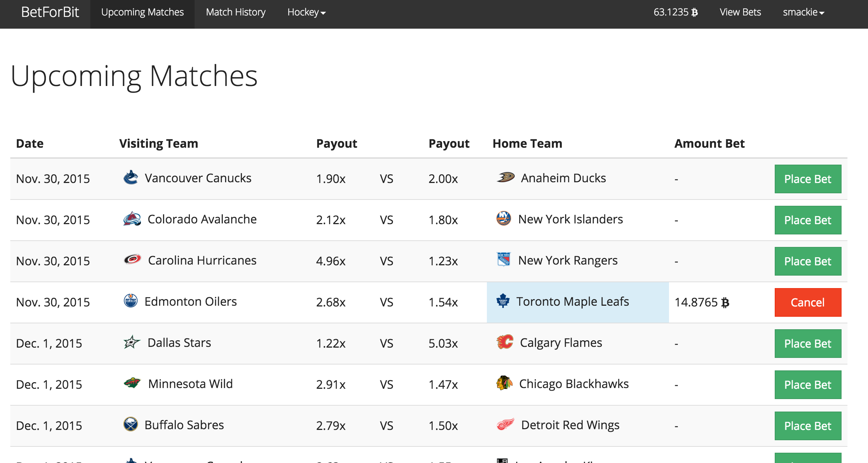The height and width of the screenshot is (463, 868).
Task: Click the Carolina Hurricanes logo icon
Action: tap(132, 260)
